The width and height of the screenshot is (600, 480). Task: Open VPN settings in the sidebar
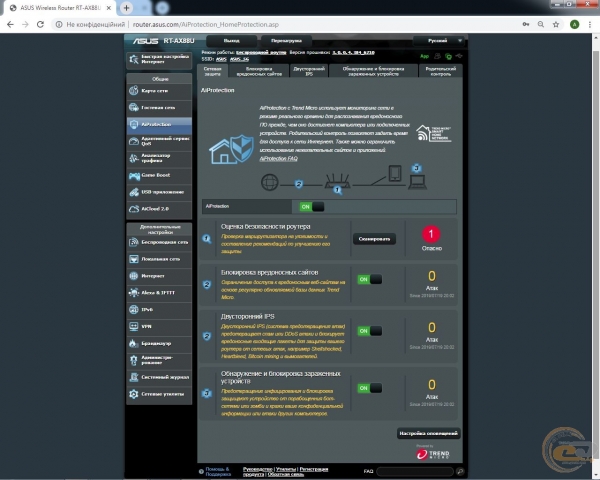159,327
